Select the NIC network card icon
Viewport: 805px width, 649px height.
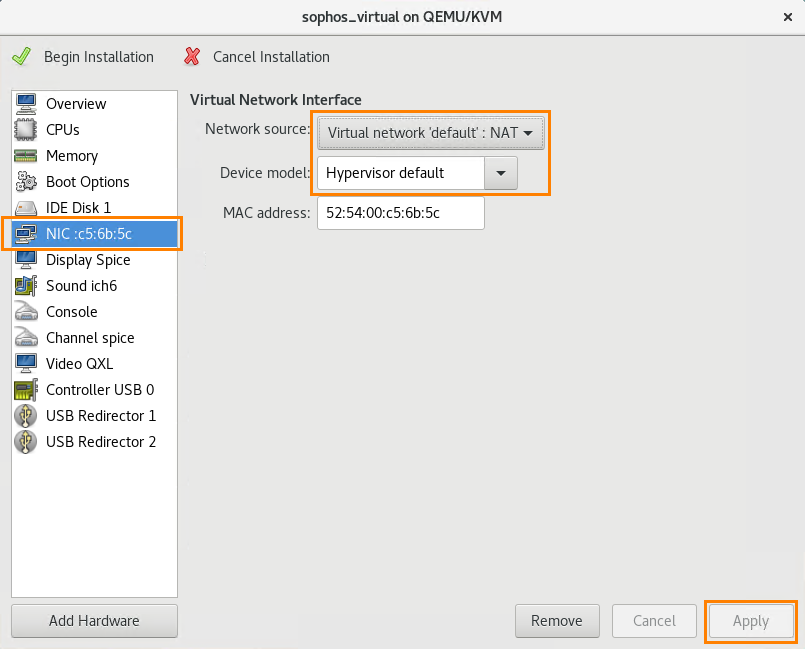26,233
